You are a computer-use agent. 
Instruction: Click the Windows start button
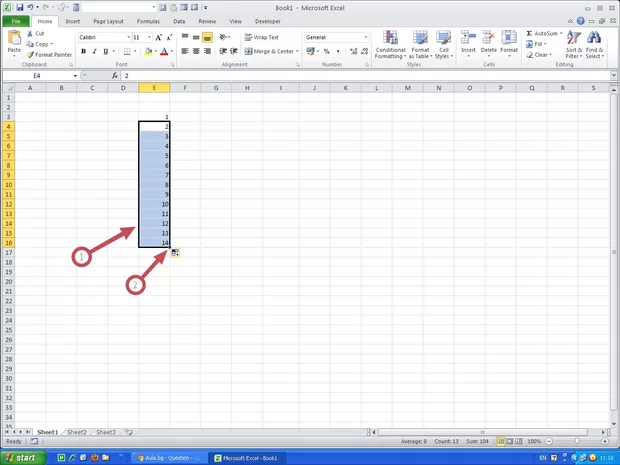[23, 458]
